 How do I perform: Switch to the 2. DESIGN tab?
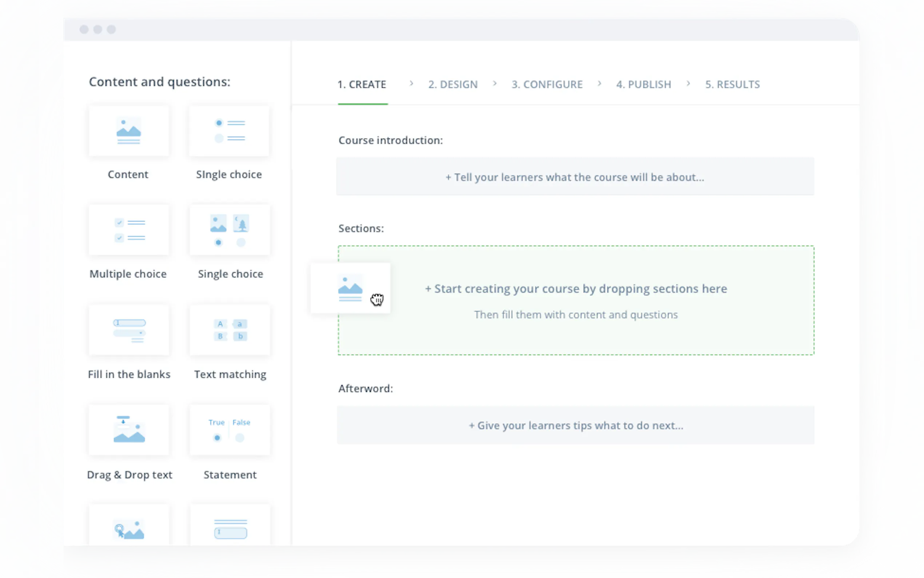453,84
